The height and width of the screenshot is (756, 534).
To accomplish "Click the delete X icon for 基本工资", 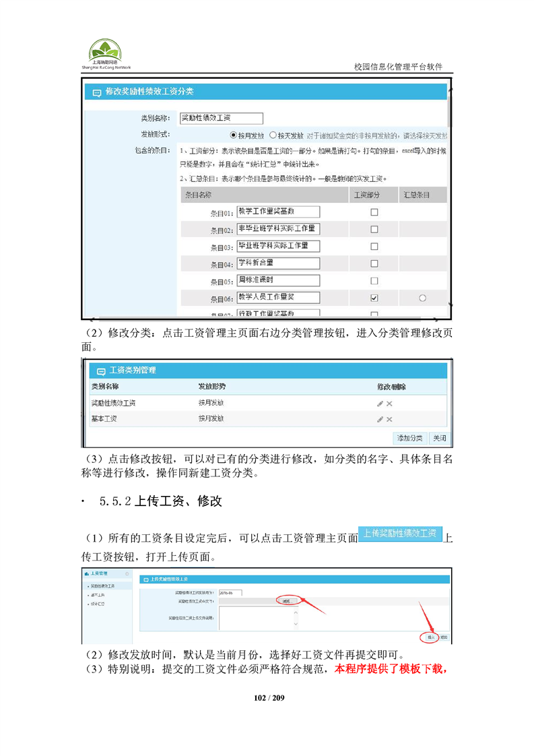I will [x=389, y=420].
